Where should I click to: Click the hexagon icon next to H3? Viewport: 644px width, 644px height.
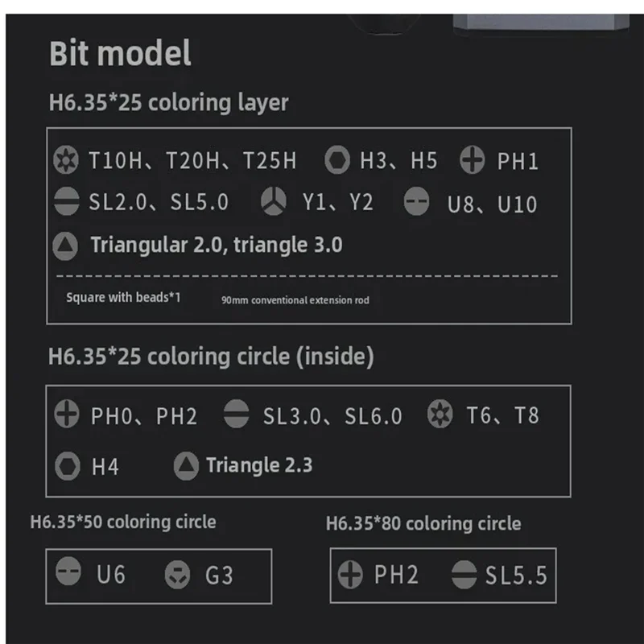tap(337, 160)
